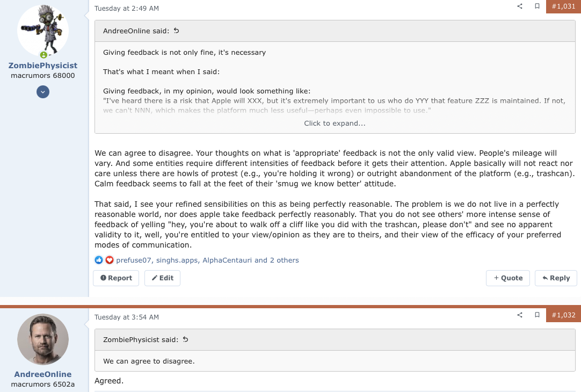The image size is (581, 392).
Task: Bookmark post #1,031
Action: tap(537, 6)
